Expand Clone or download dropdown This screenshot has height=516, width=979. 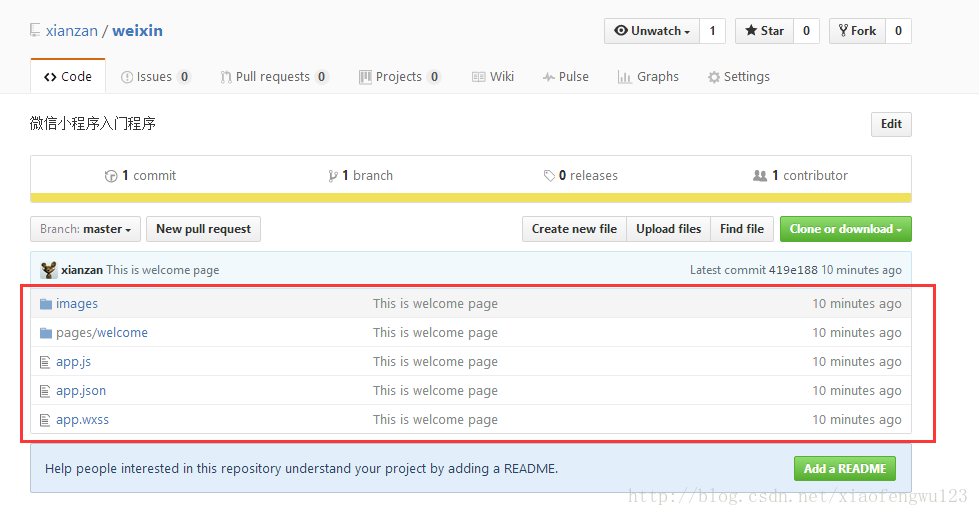click(845, 229)
